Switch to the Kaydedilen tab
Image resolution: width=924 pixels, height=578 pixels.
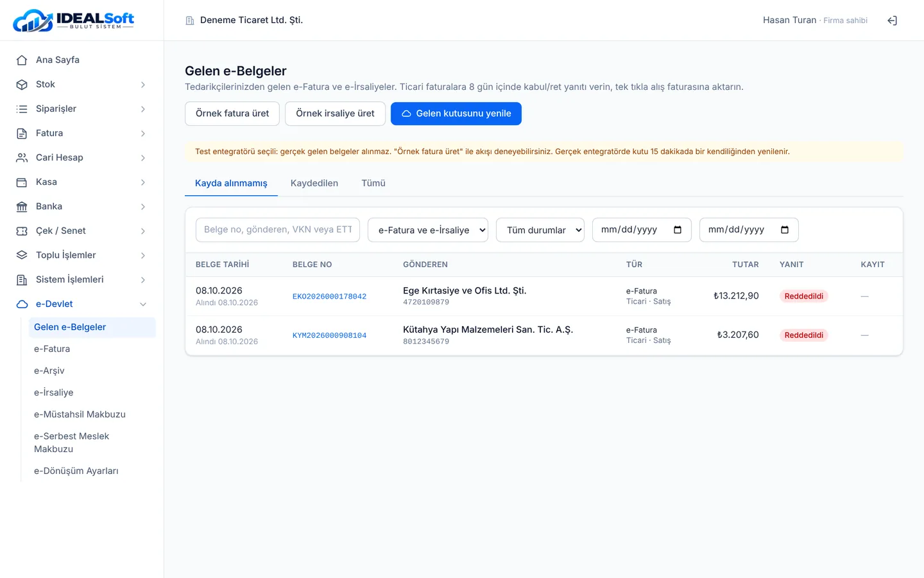pyautogui.click(x=314, y=183)
